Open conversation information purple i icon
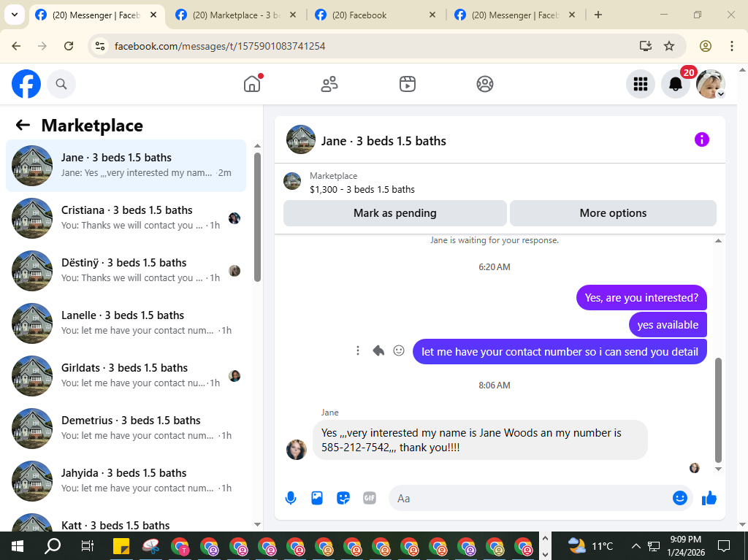The width and height of the screenshot is (748, 560). point(702,139)
